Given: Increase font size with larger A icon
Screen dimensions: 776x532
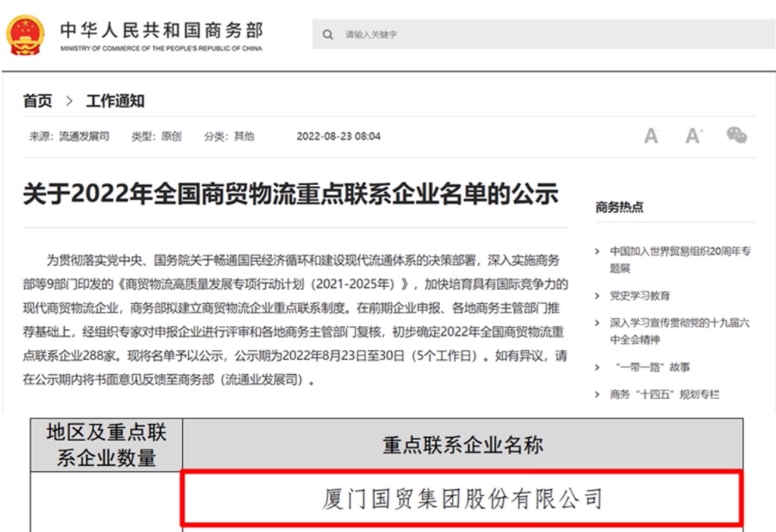Looking at the screenshot, I should 694,137.
